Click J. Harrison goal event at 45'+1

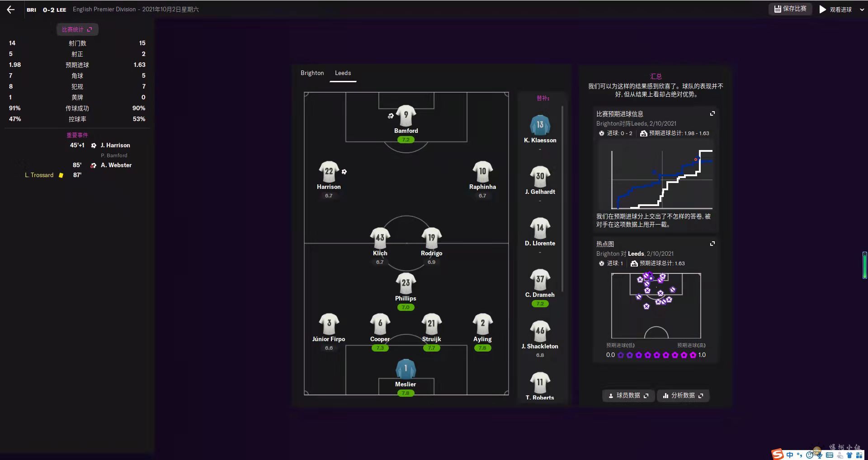coord(100,145)
